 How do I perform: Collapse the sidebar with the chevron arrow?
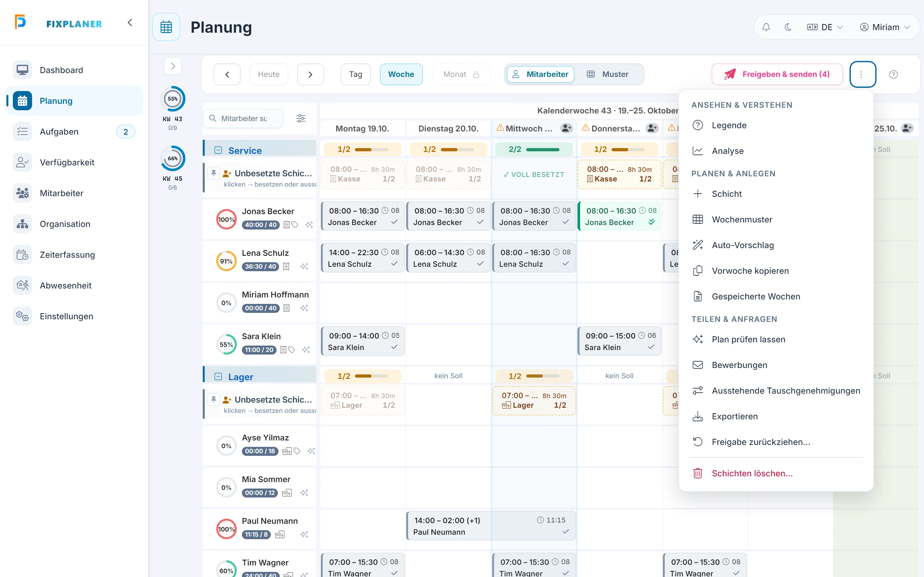click(x=130, y=23)
